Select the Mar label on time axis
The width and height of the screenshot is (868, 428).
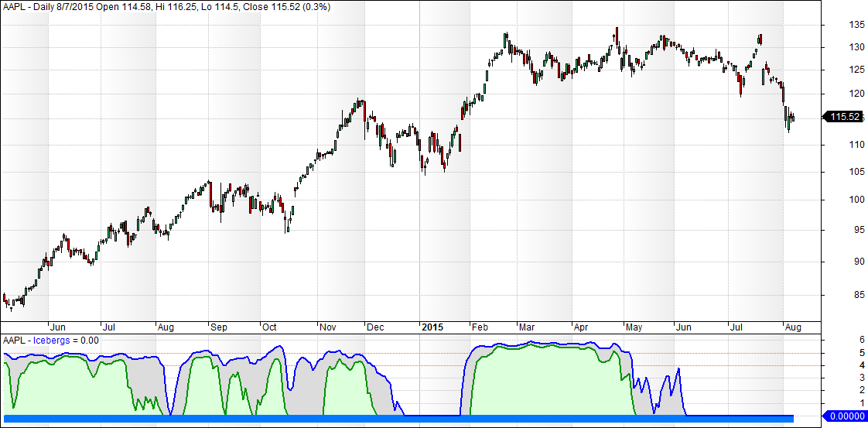click(x=527, y=327)
